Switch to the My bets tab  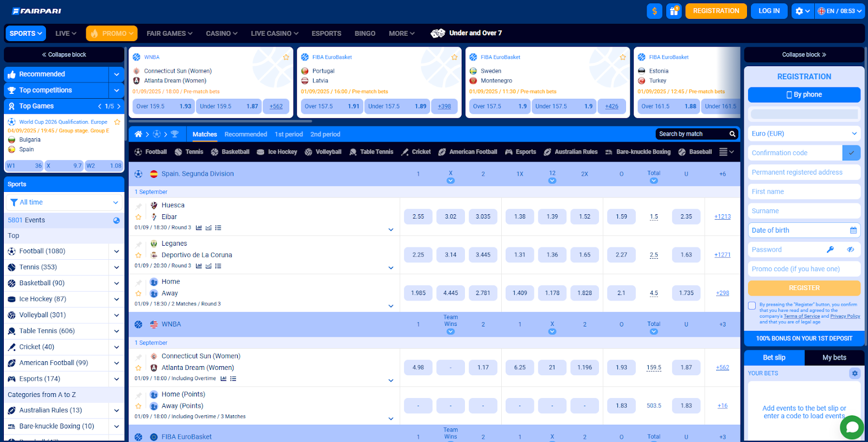pyautogui.click(x=834, y=357)
